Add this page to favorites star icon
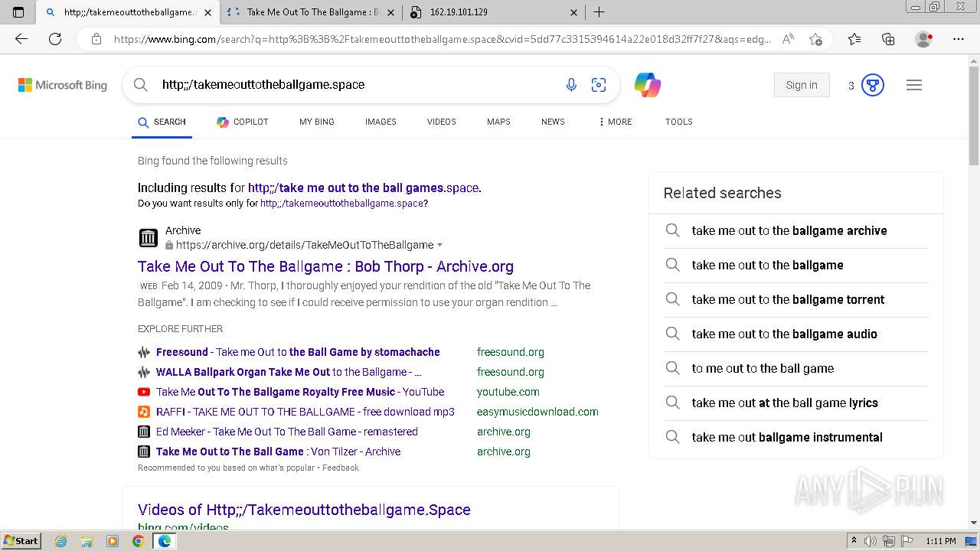 815,39
